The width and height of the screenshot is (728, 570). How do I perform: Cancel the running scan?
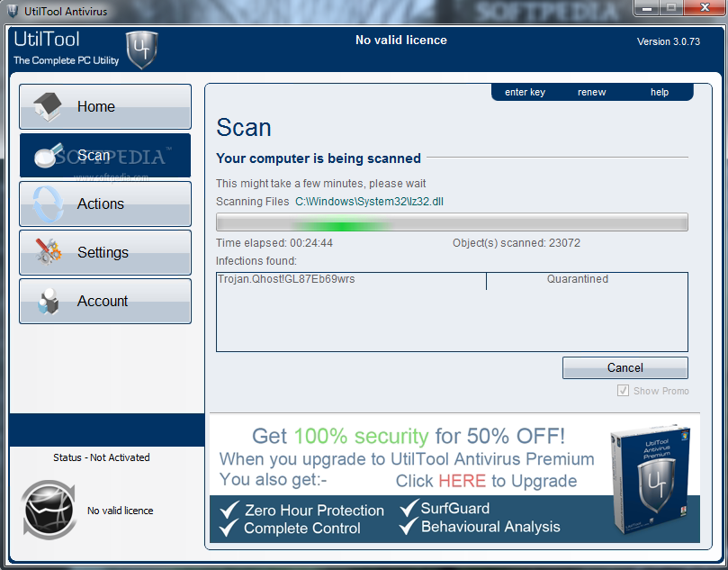tap(625, 368)
